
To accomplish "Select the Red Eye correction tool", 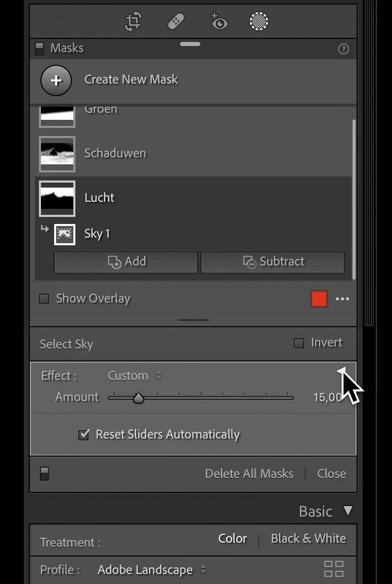I will pos(219,21).
